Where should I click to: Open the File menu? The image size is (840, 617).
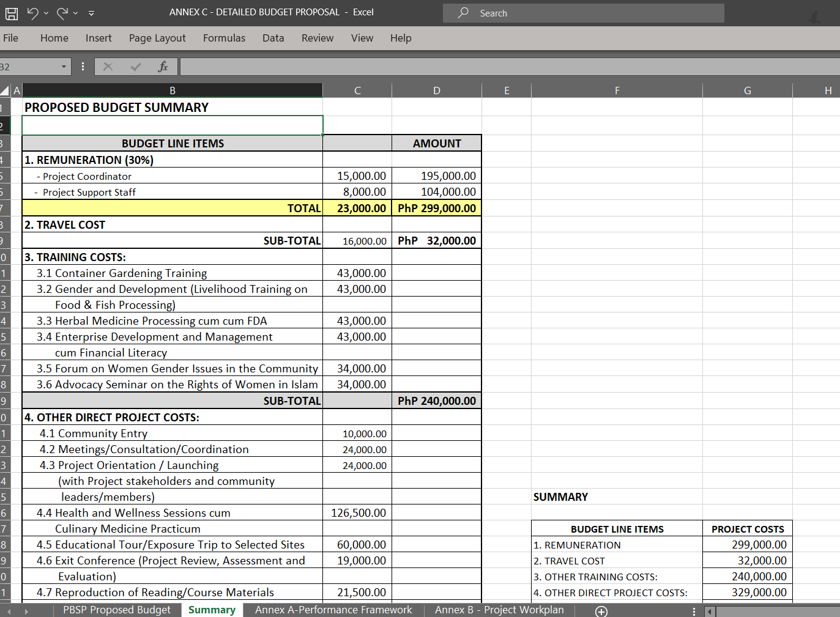tap(10, 38)
